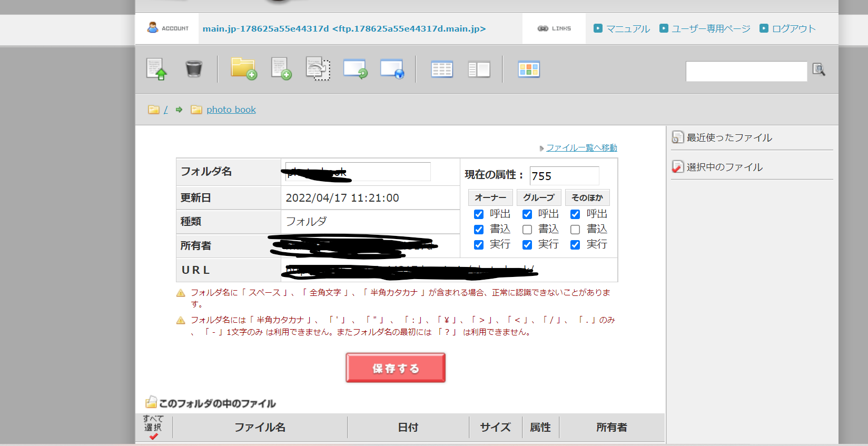
Task: Enable others 書込 (write) checkbox
Action: coord(575,230)
